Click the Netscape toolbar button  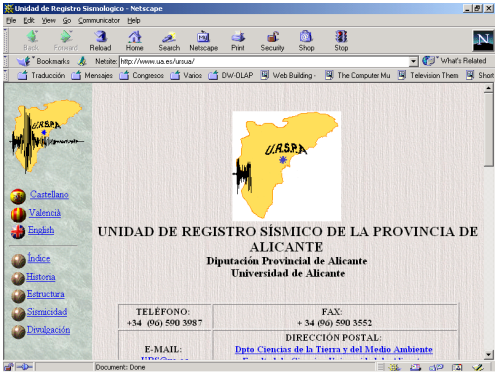coord(203,41)
